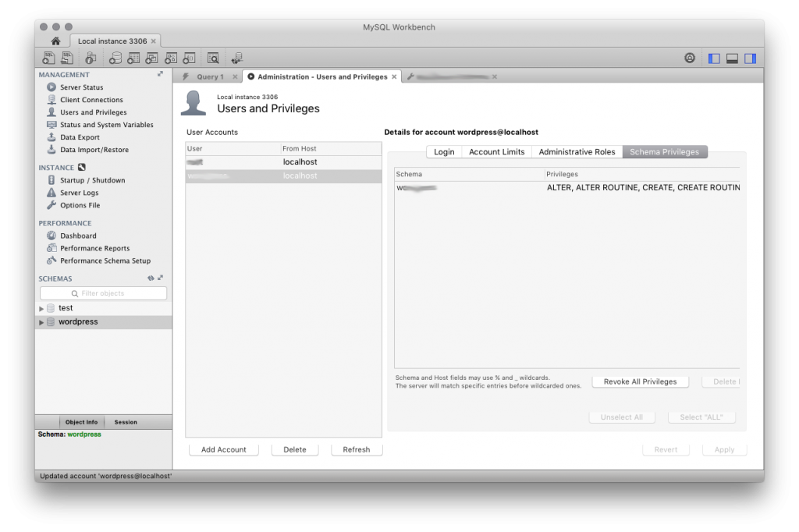Click Delete below the user accounts list
Screen dimensions: 799x532
pos(294,449)
